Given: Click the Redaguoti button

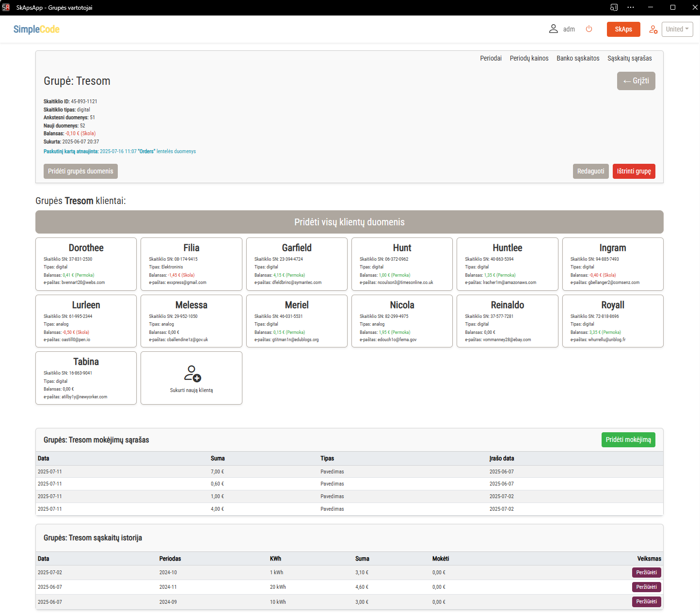Looking at the screenshot, I should click(590, 171).
